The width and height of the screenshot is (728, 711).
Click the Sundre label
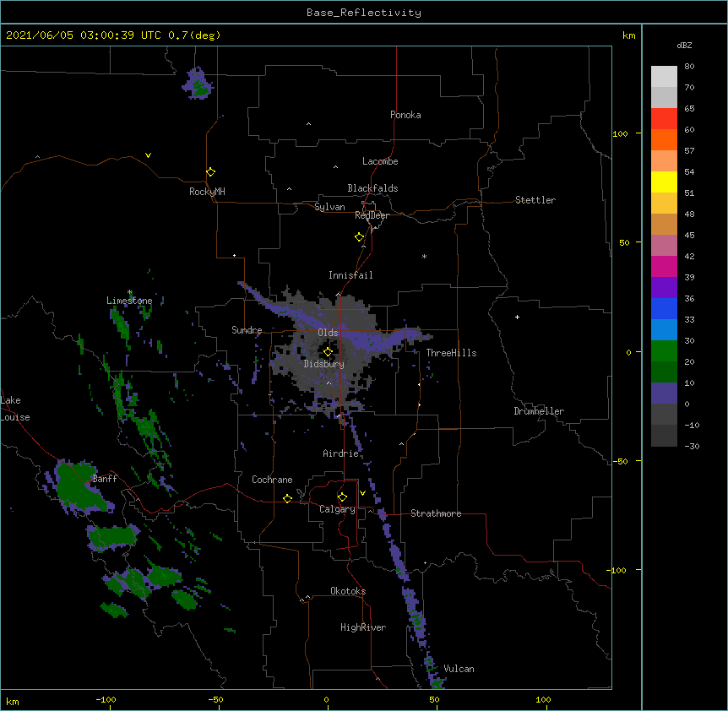[247, 330]
